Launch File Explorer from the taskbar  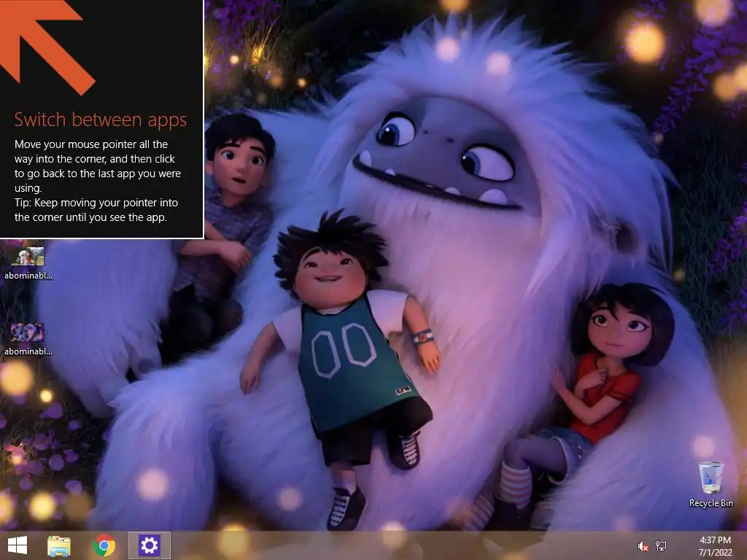pyautogui.click(x=59, y=545)
